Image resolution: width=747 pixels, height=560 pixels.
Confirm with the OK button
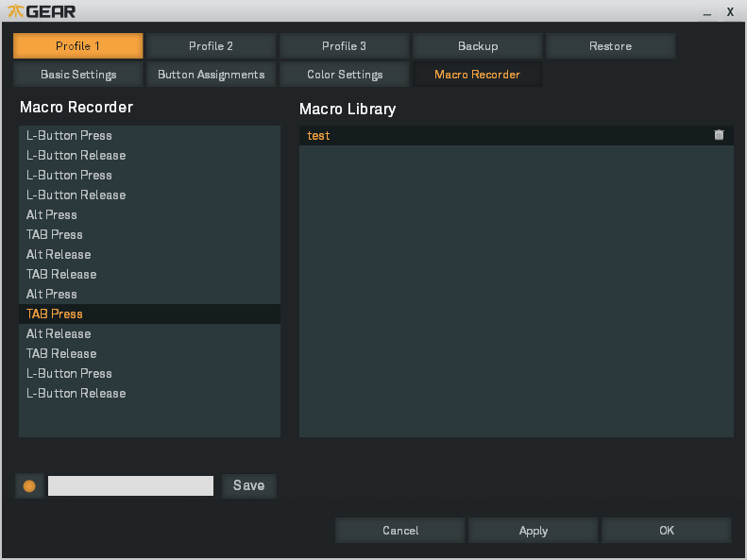click(666, 531)
